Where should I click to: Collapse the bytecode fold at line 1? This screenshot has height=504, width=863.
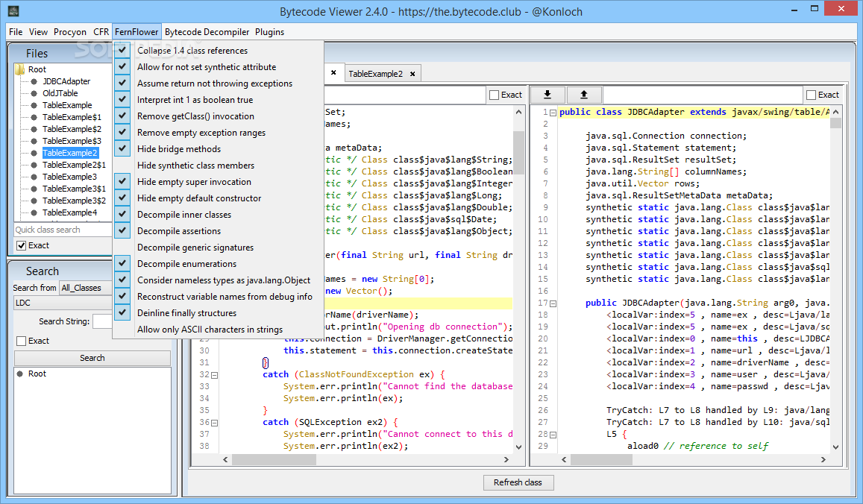[x=553, y=113]
